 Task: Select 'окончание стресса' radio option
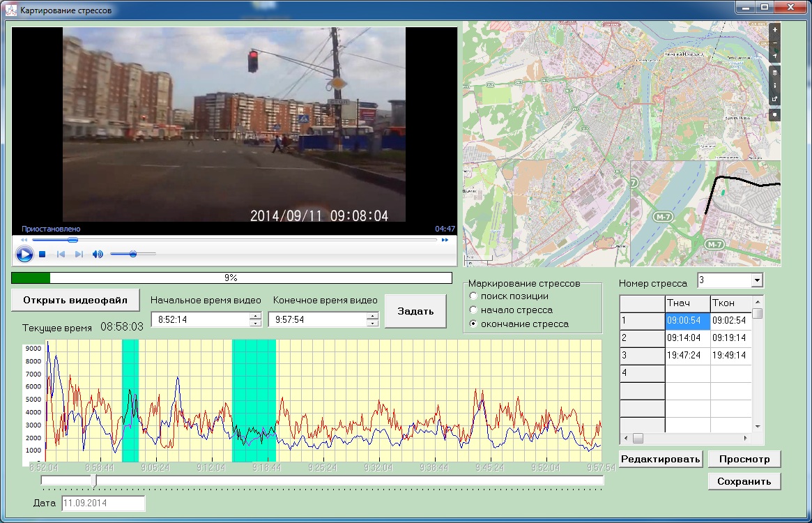click(474, 324)
